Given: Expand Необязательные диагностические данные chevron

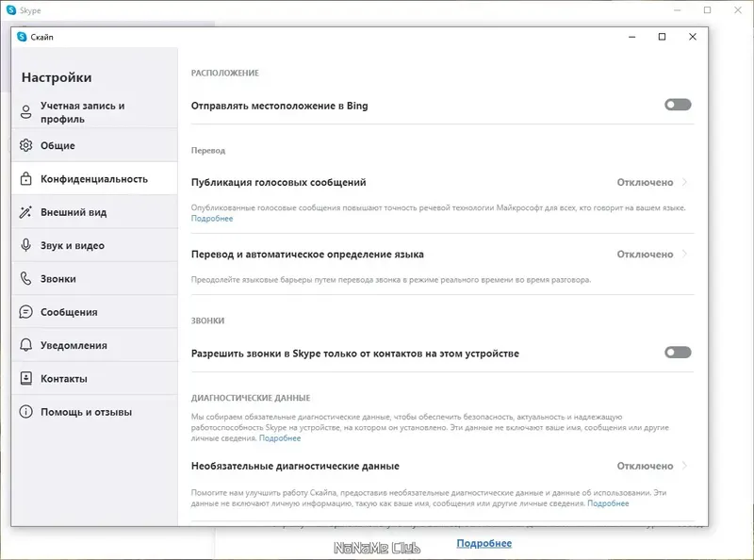Looking at the screenshot, I should 685,466.
